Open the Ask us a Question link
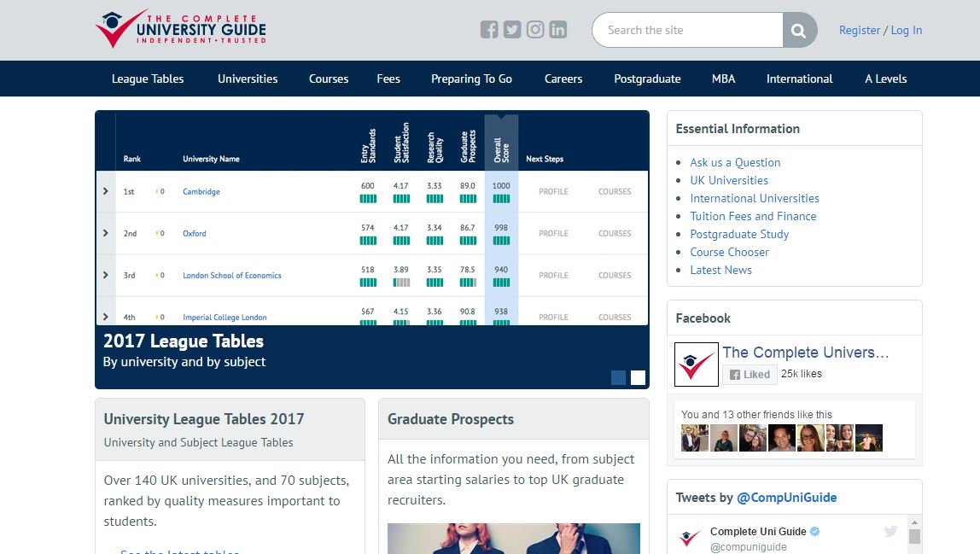980x554 pixels. pyautogui.click(x=735, y=162)
